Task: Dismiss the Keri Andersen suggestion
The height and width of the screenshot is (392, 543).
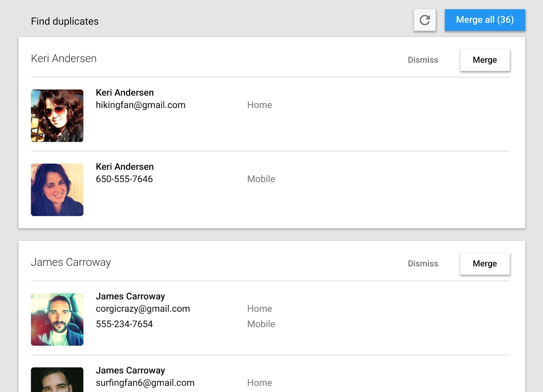Action: [423, 60]
